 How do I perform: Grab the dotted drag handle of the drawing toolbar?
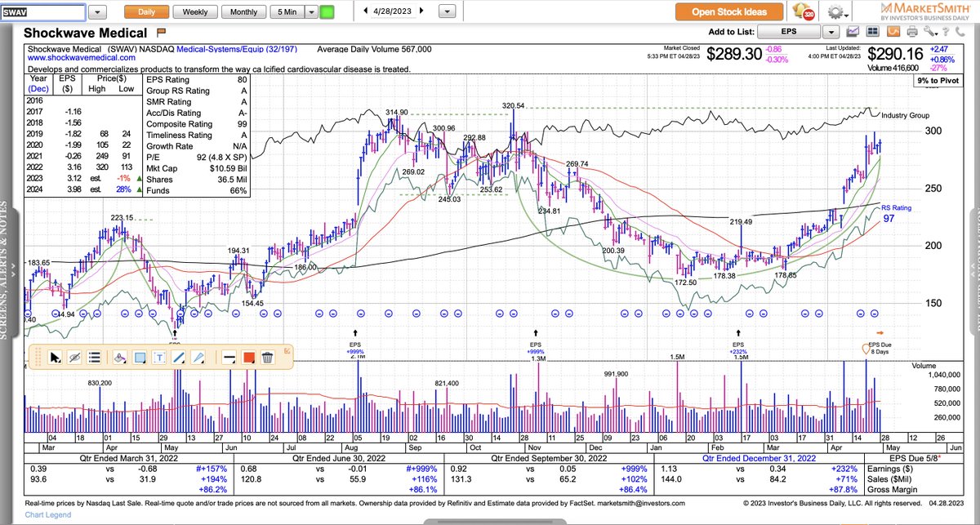click(37, 357)
